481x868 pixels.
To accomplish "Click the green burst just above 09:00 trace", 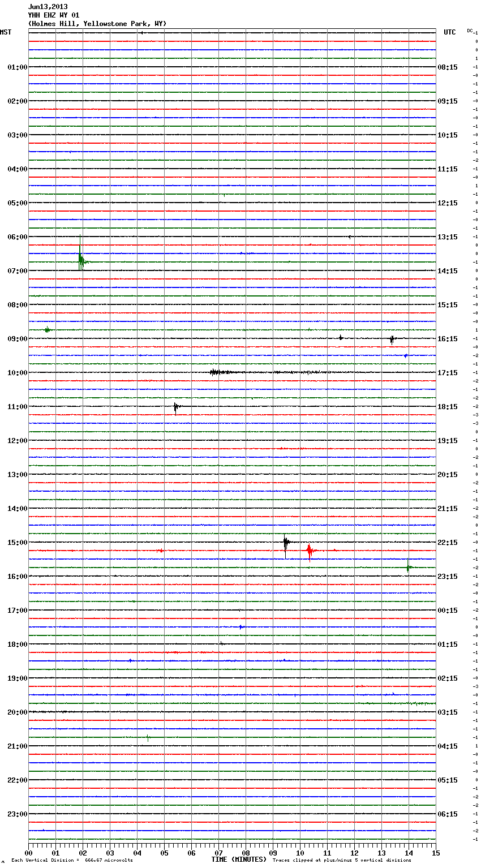I will (x=48, y=330).
